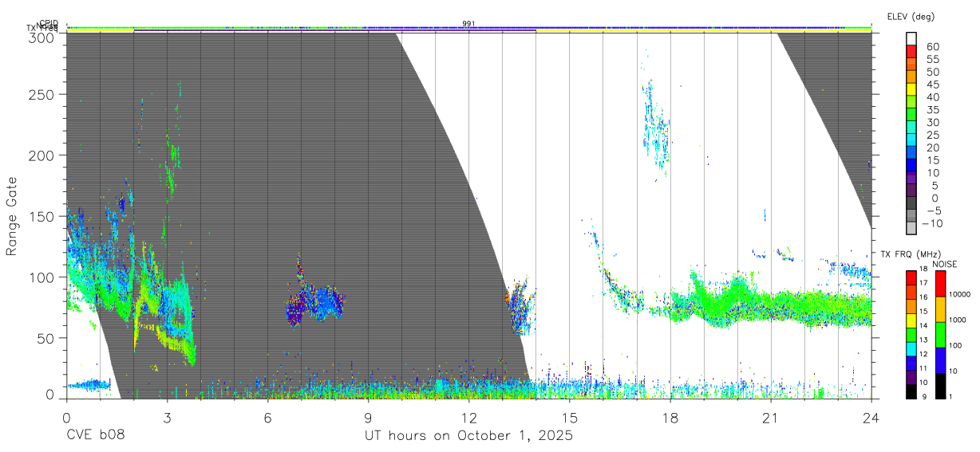Click the '15' hour tick on x-axis
Image resolution: width=980 pixels, height=452 pixels.
[x=569, y=417]
